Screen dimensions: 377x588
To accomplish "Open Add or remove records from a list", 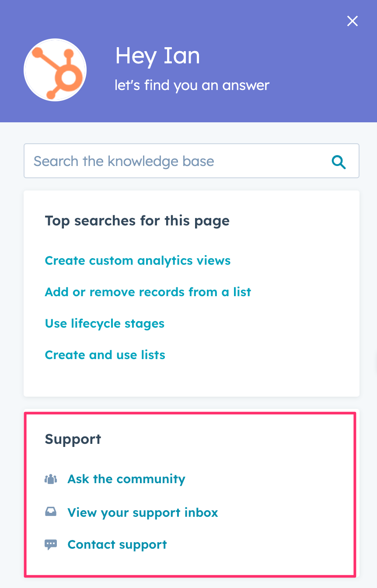I will pyautogui.click(x=148, y=292).
